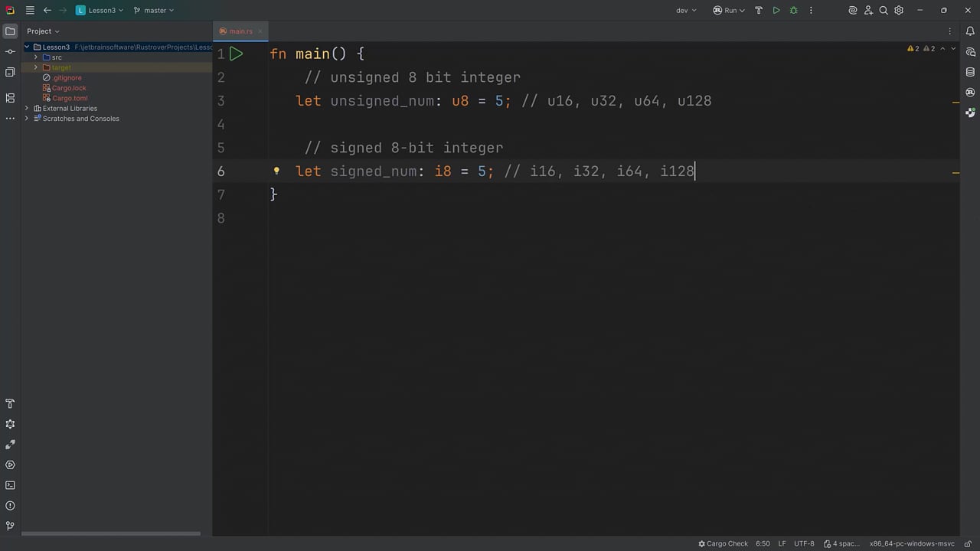
Task: Open the main hamburger menu
Action: pyautogui.click(x=30, y=11)
